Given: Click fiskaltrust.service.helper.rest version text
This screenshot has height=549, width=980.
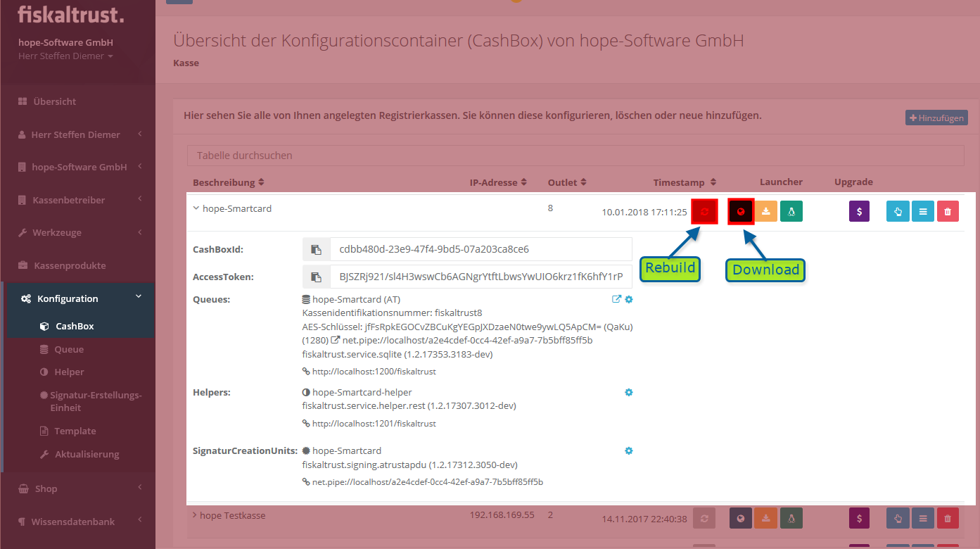Looking at the screenshot, I should pos(409,405).
